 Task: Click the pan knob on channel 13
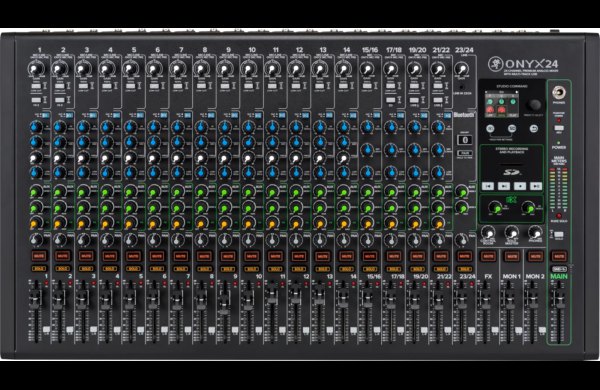click(320, 240)
